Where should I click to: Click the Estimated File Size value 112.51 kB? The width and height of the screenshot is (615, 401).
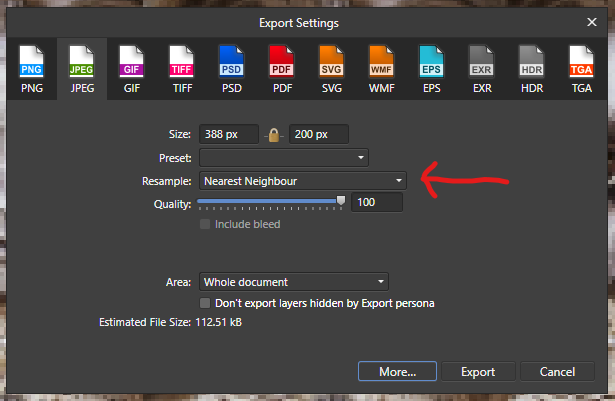click(x=218, y=322)
